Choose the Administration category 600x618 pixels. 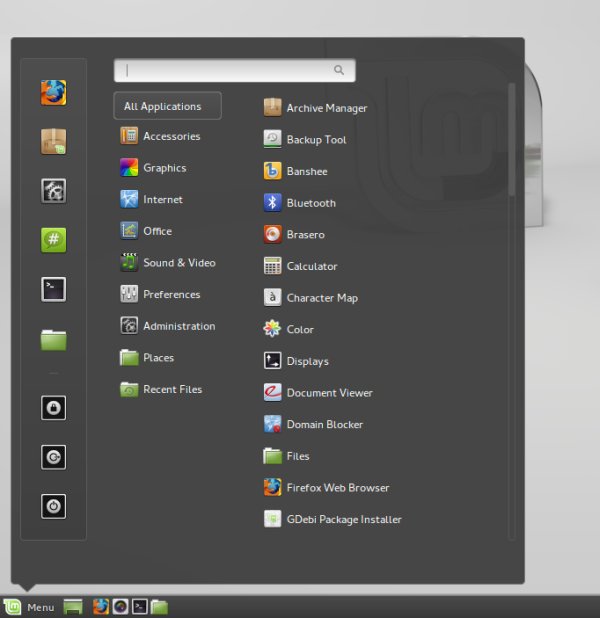point(178,326)
